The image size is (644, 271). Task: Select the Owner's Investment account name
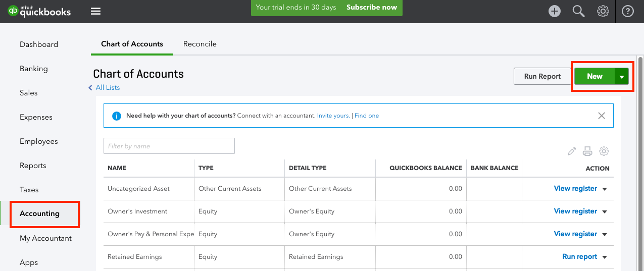tap(137, 211)
